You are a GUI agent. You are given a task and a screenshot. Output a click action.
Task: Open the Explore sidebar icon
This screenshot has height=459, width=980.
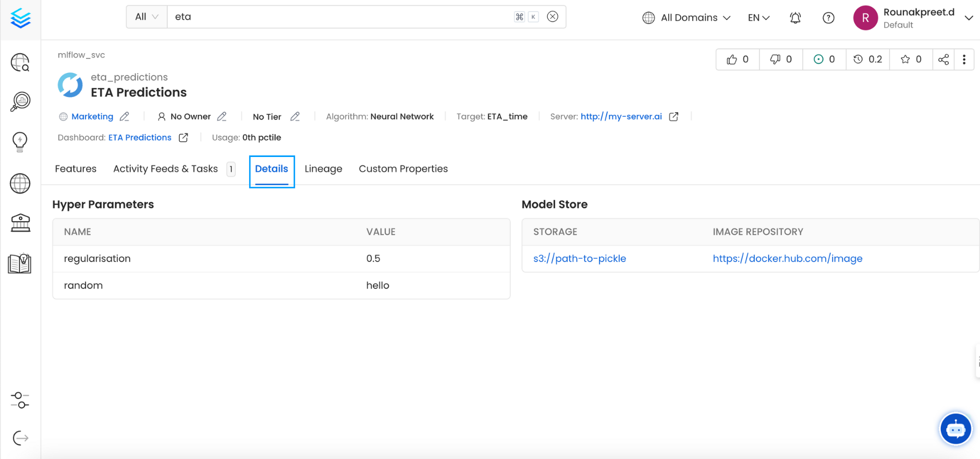[20, 63]
